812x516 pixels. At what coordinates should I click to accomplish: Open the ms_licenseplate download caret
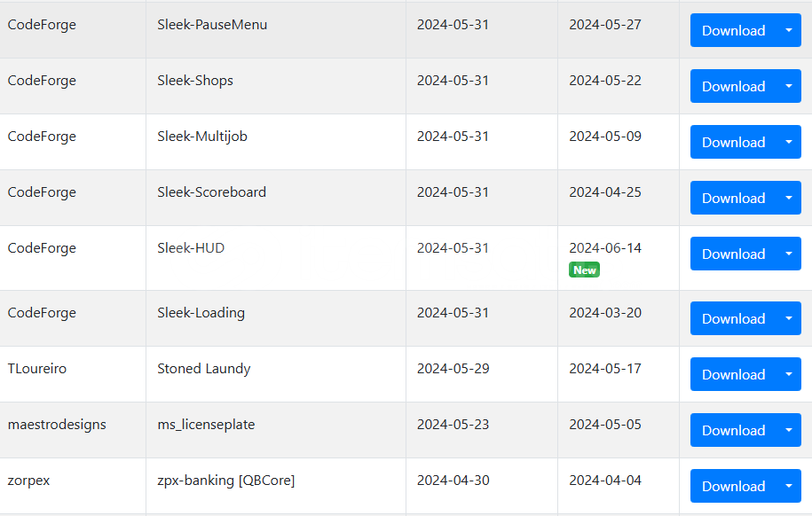pyautogui.click(x=789, y=431)
